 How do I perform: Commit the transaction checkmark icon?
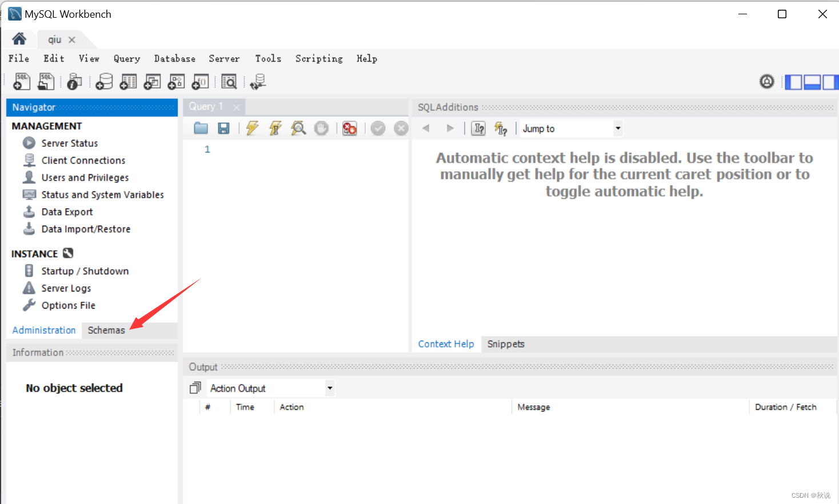tap(378, 128)
